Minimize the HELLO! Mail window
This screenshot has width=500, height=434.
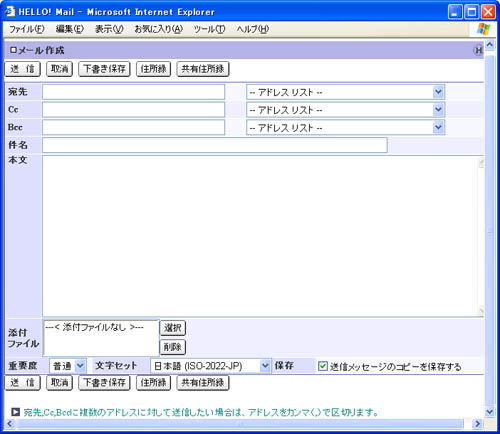pyautogui.click(x=455, y=12)
